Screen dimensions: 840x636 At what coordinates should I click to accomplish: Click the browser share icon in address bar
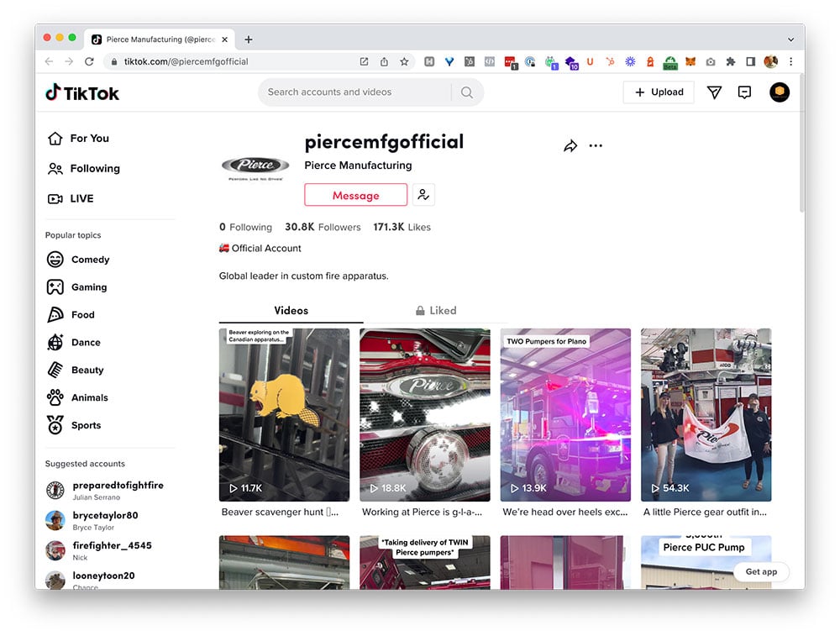(x=384, y=61)
